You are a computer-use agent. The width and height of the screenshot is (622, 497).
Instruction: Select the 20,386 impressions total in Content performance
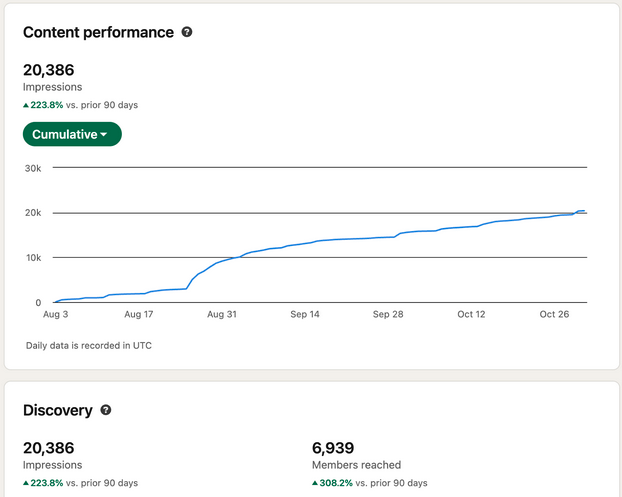49,70
